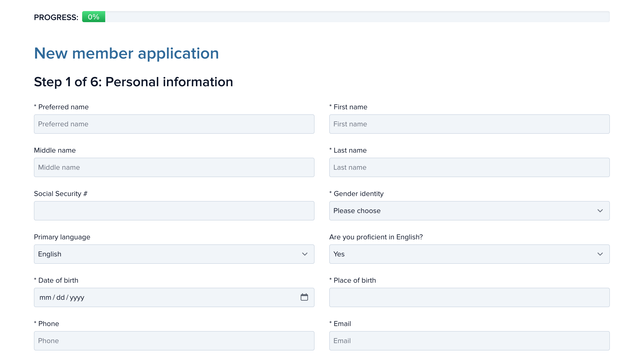The width and height of the screenshot is (644, 362).
Task: Click the Primary language label
Action: click(62, 237)
